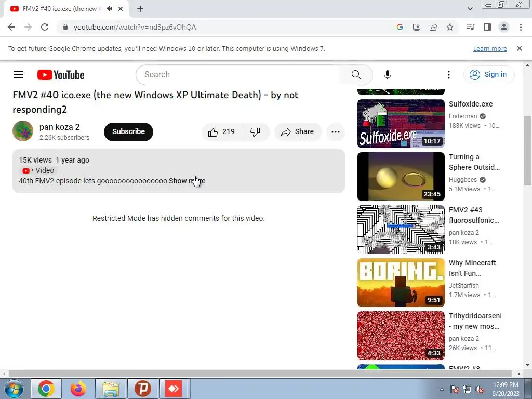The height and width of the screenshot is (399, 532).
Task: Open the orange P app in taskbar
Action: (142, 389)
